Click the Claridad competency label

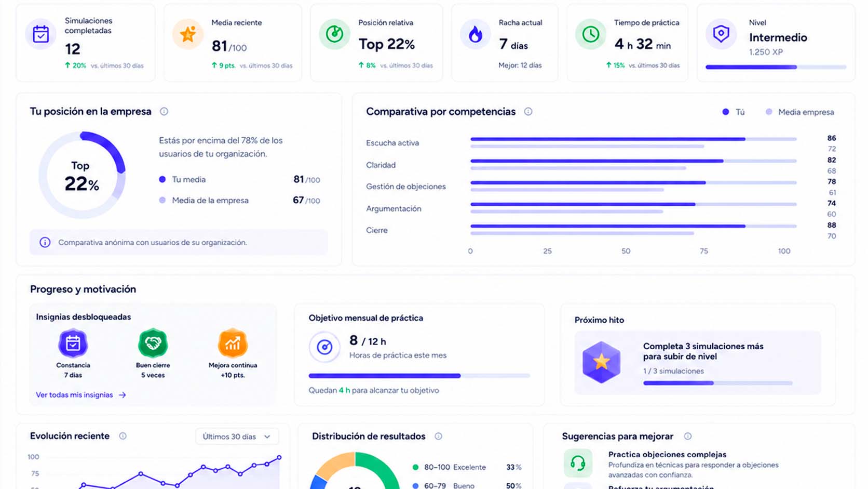pos(381,165)
